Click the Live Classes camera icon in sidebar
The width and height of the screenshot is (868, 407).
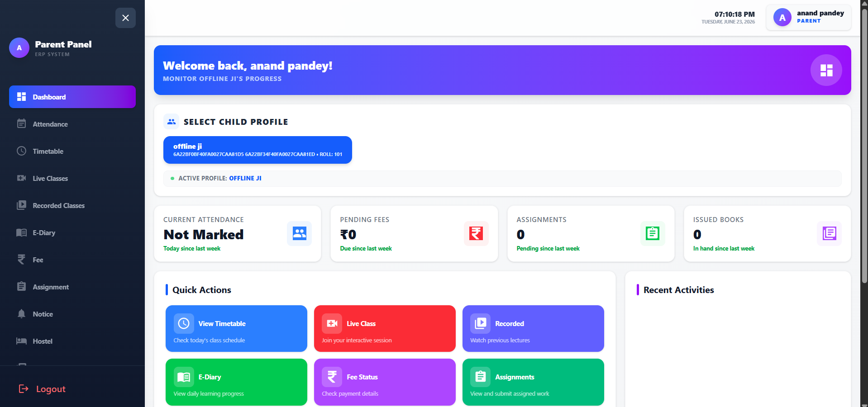pos(21,178)
